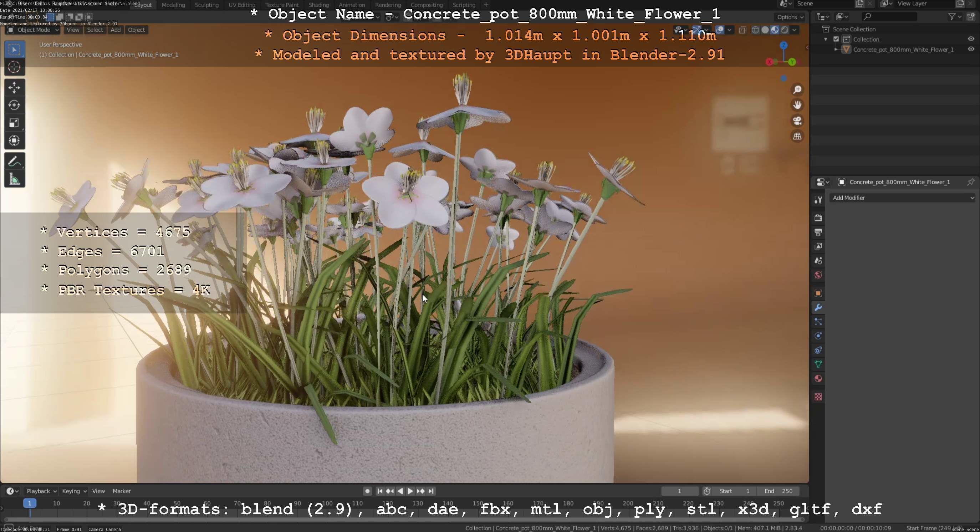Open Object Data green triangle tab

click(818, 364)
